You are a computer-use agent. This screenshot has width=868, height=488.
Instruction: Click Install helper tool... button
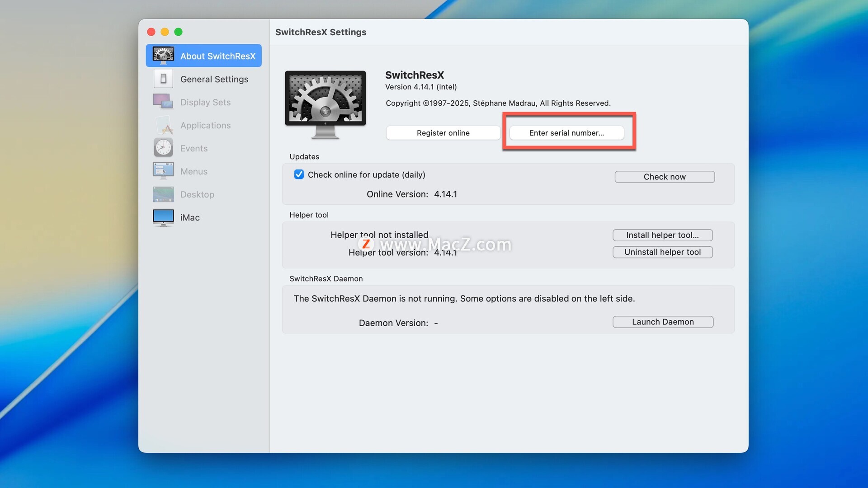tap(662, 235)
